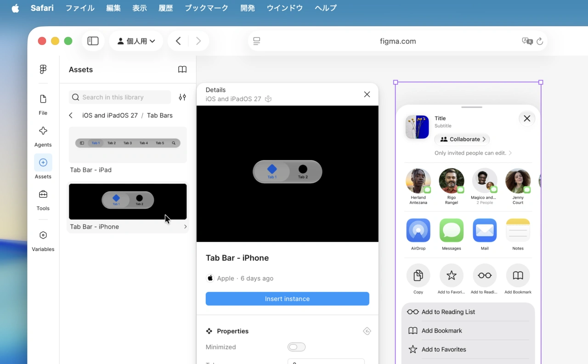
Task: Click the Insert instance button
Action: (x=288, y=299)
